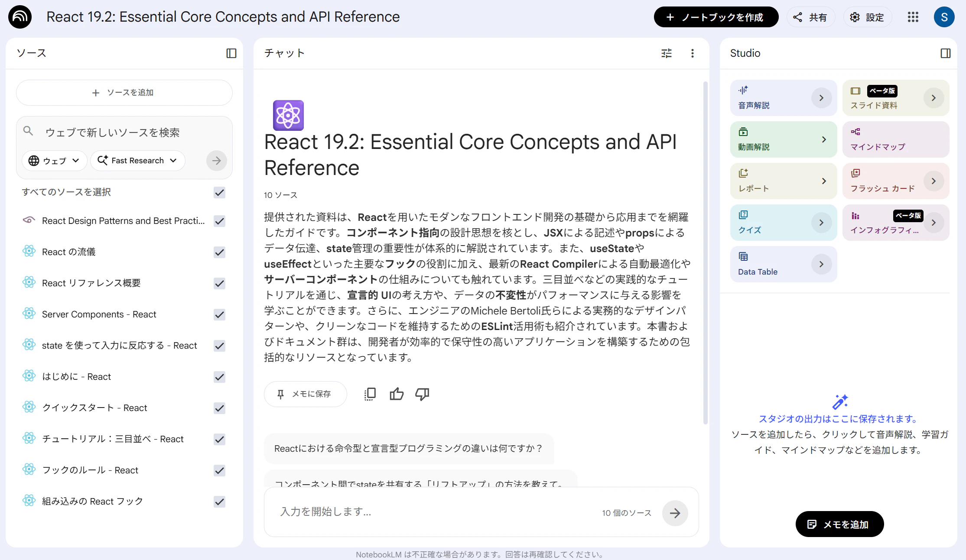This screenshot has height=560, width=966.
Task: Expand the 音声解説 options chevron
Action: (821, 98)
